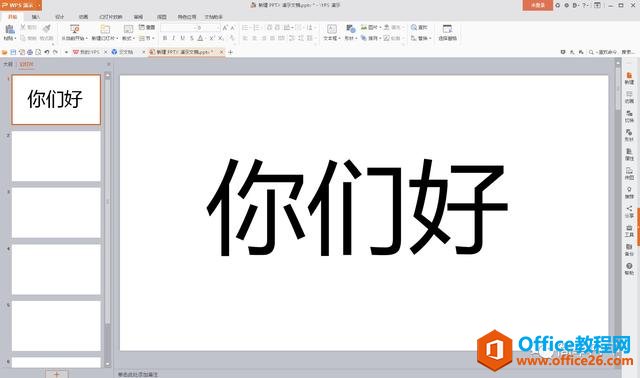Open the font size dropdown

pos(218,28)
